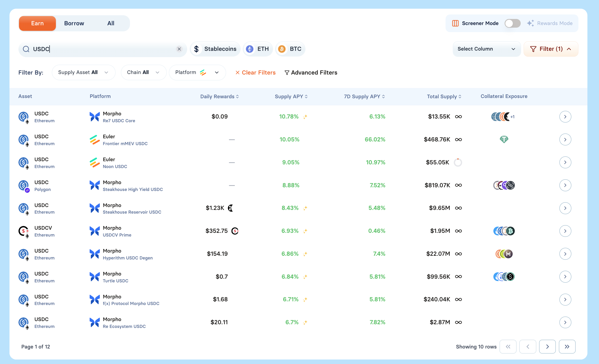599x364 pixels.
Task: Click Clear Filters link
Action: point(255,72)
